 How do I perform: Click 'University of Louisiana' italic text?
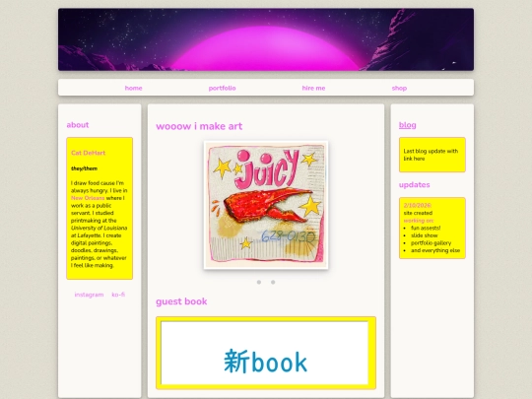pyautogui.click(x=100, y=228)
